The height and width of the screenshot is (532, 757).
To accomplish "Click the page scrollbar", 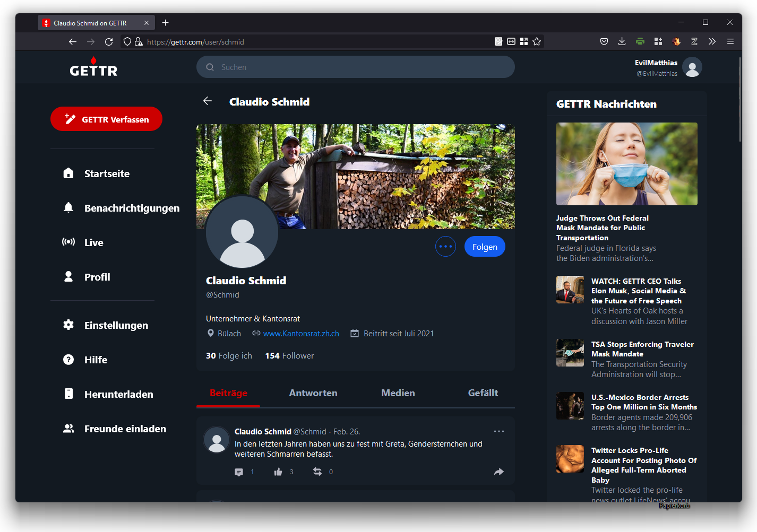I will pyautogui.click(x=740, y=99).
